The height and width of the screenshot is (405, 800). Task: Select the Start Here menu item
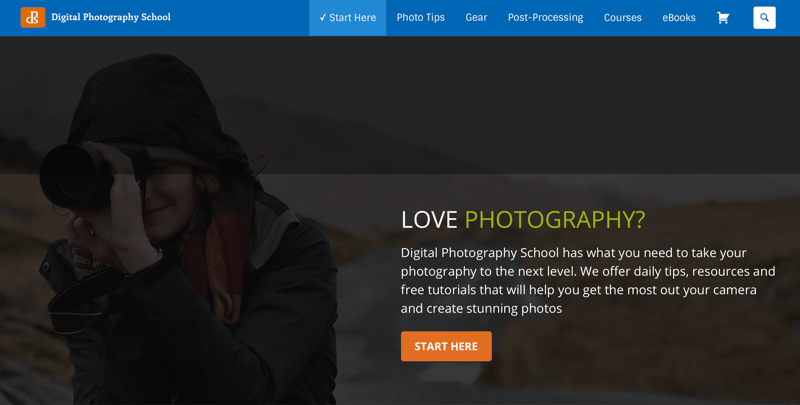click(x=347, y=18)
